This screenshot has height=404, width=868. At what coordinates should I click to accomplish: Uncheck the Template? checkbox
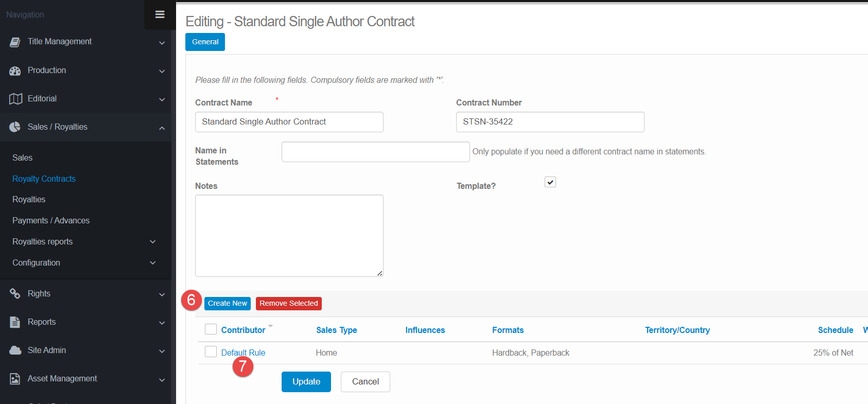(550, 182)
